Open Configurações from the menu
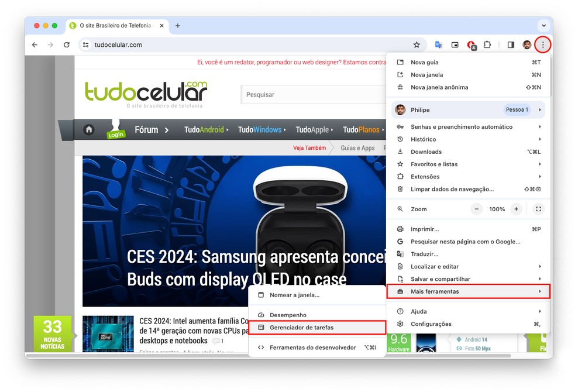The width and height of the screenshot is (585, 392). tap(468, 324)
